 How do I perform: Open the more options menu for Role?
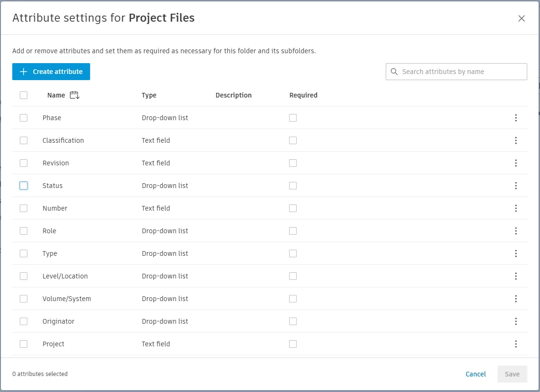pos(515,231)
